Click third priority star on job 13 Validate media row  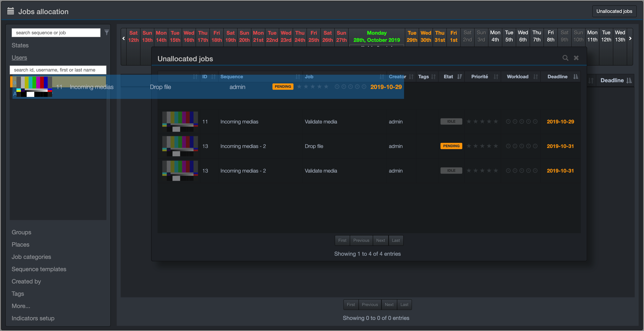click(482, 170)
